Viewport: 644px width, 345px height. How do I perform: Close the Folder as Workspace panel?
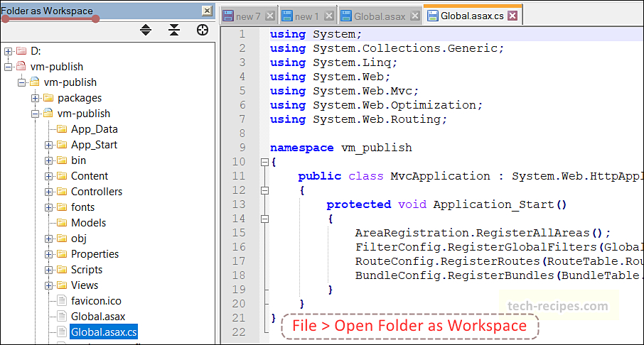[207, 11]
